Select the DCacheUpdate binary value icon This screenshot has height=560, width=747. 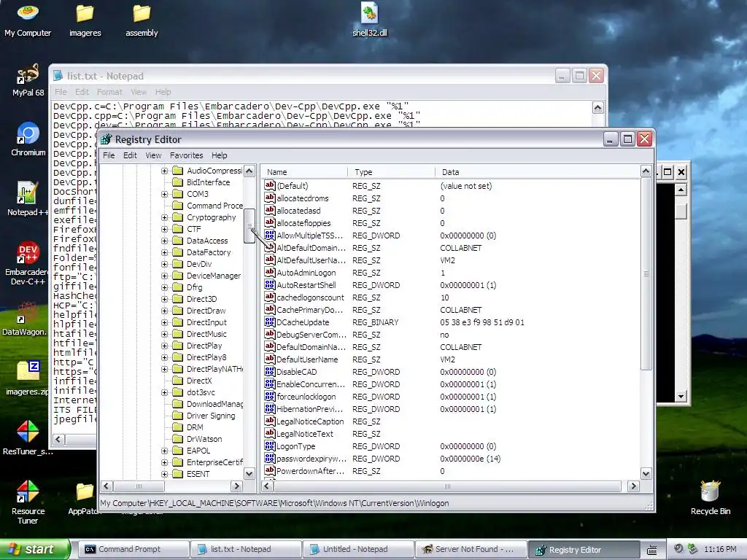[270, 322]
